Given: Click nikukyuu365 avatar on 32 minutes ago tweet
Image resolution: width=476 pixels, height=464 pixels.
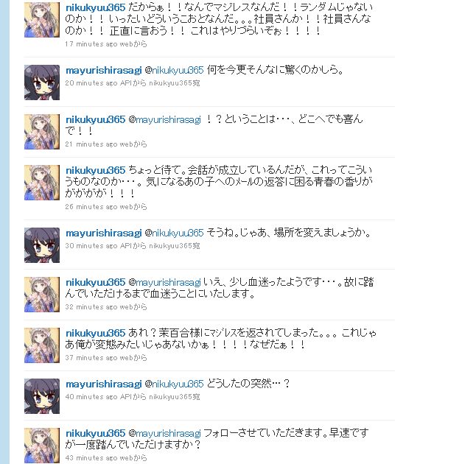Looking at the screenshot, I should [42, 295].
